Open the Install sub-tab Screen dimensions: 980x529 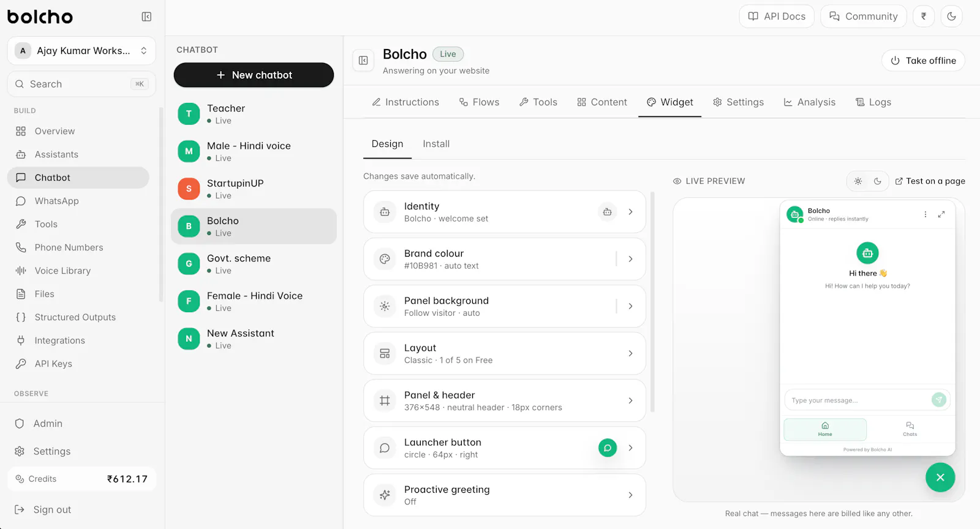click(436, 144)
